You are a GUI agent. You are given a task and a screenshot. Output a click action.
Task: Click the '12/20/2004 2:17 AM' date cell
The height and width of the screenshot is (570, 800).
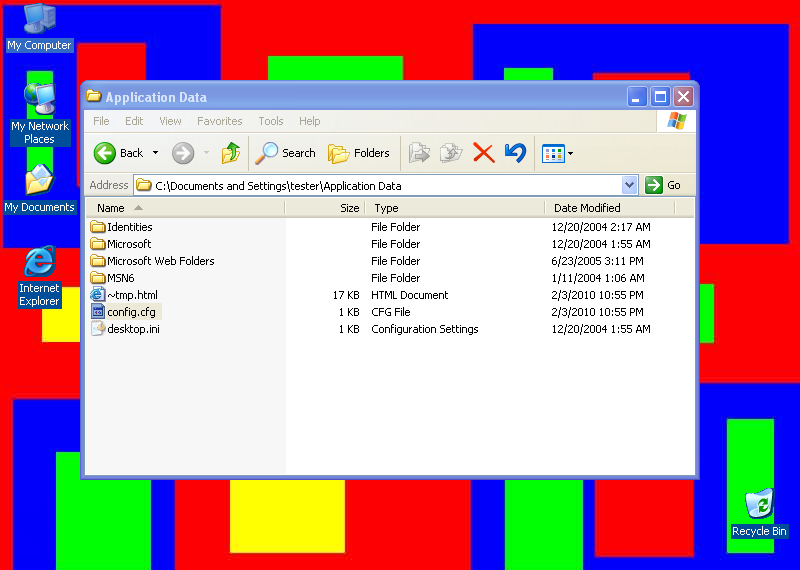[x=601, y=227]
